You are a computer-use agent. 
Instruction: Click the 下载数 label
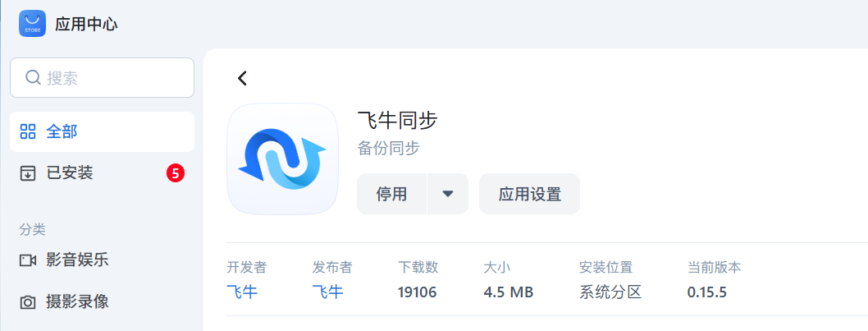[418, 267]
